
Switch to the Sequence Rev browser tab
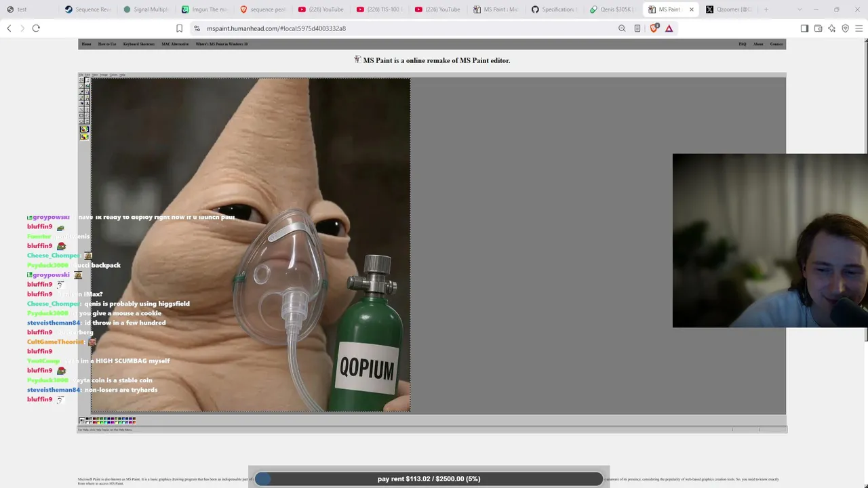click(x=88, y=9)
